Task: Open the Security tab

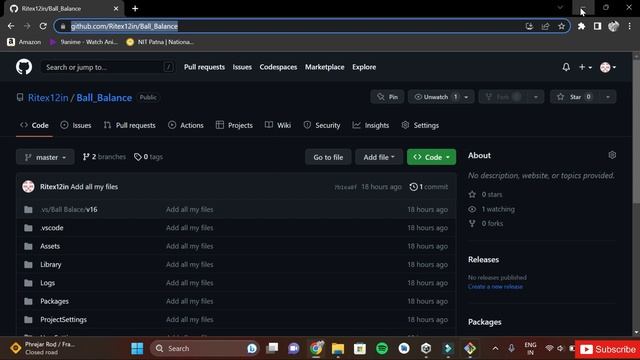Action: coord(322,125)
